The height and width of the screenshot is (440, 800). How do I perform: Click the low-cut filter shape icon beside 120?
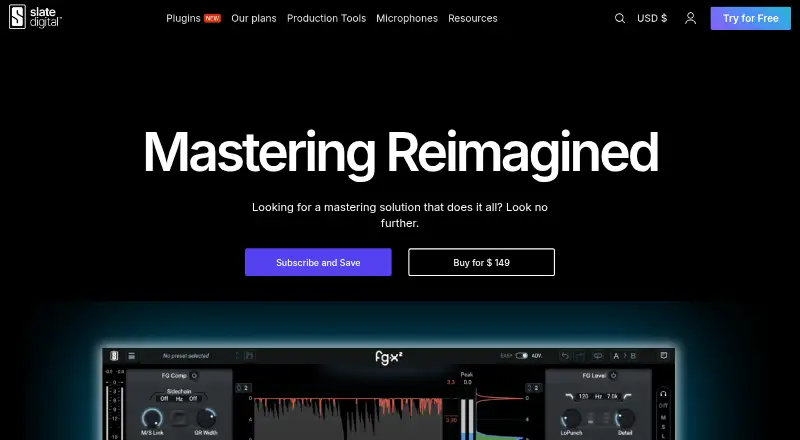pos(569,396)
